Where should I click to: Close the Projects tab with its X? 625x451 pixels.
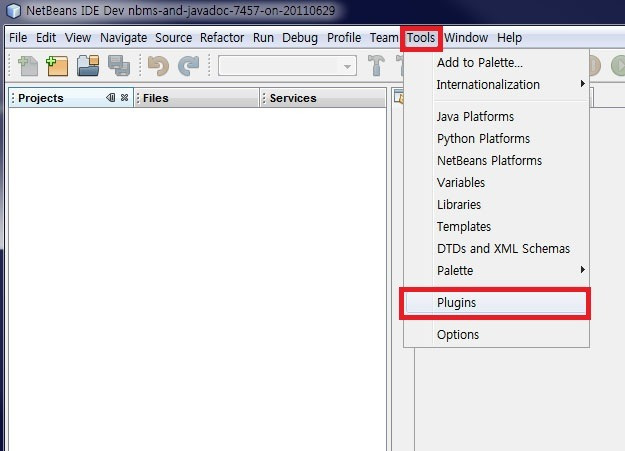pos(124,98)
